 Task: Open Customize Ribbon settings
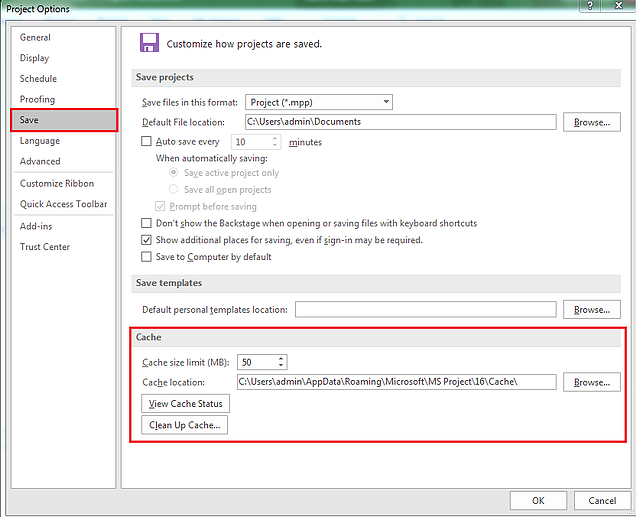tap(57, 183)
